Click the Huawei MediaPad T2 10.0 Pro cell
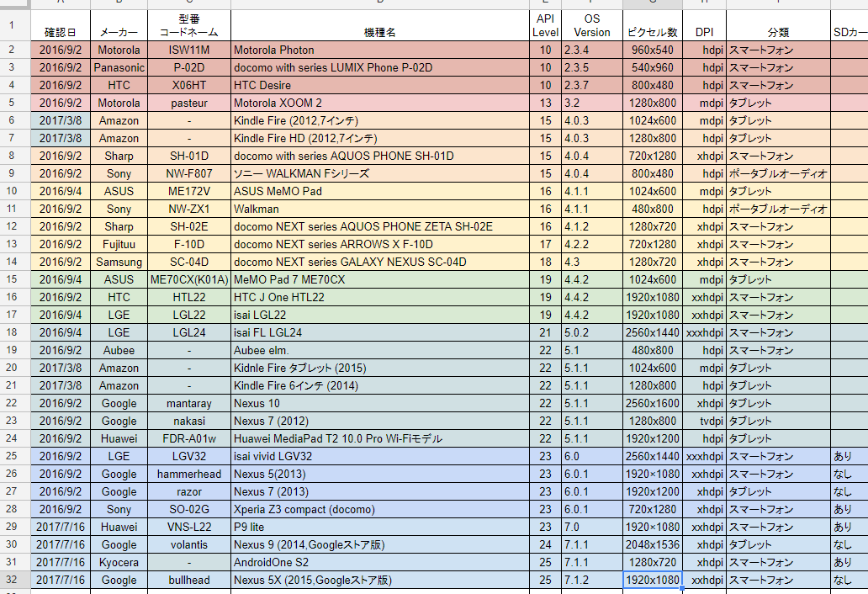The height and width of the screenshot is (594, 868). point(380,438)
